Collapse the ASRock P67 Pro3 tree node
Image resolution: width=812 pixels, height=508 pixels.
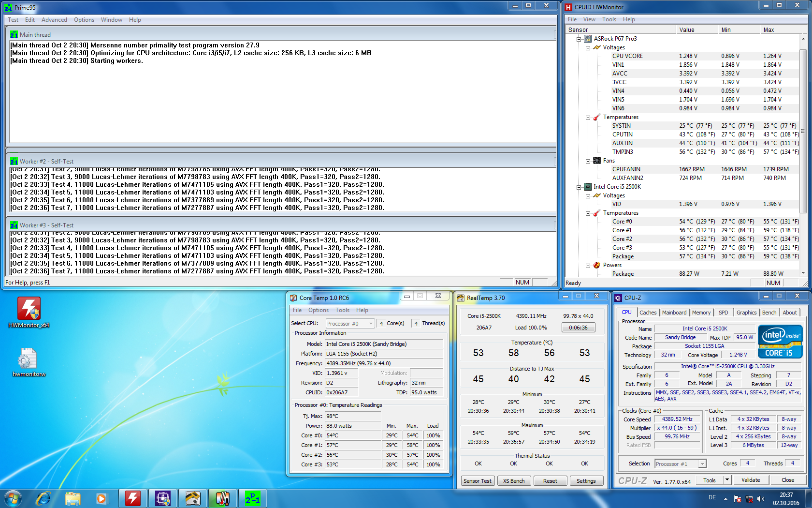579,39
